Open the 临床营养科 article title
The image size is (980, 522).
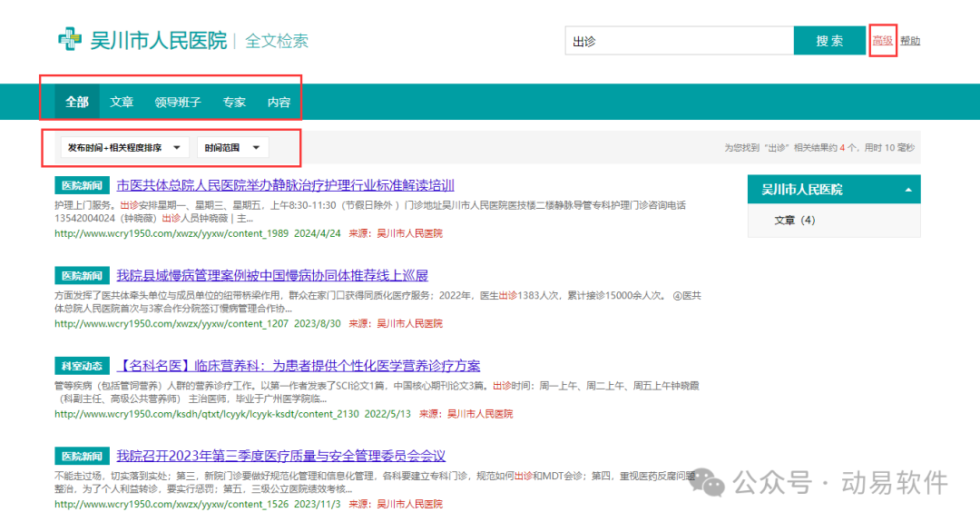point(298,366)
